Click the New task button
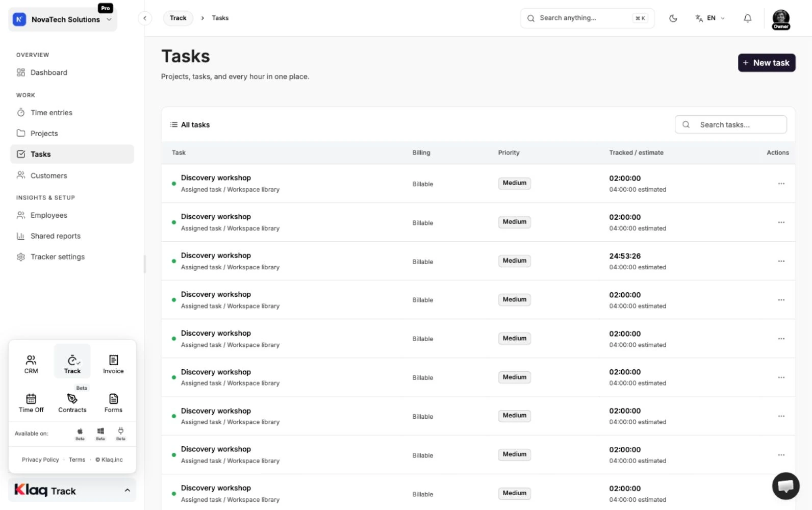This screenshot has height=510, width=812. [767, 63]
